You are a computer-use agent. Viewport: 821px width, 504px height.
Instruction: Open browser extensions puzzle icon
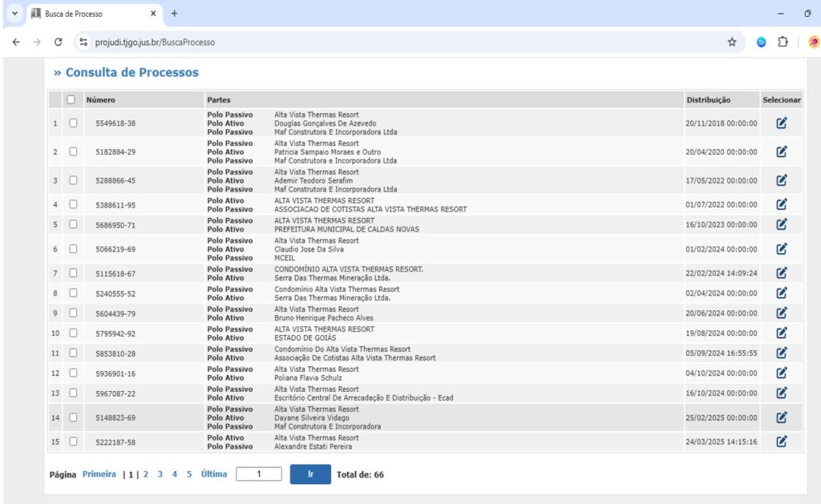pos(783,42)
